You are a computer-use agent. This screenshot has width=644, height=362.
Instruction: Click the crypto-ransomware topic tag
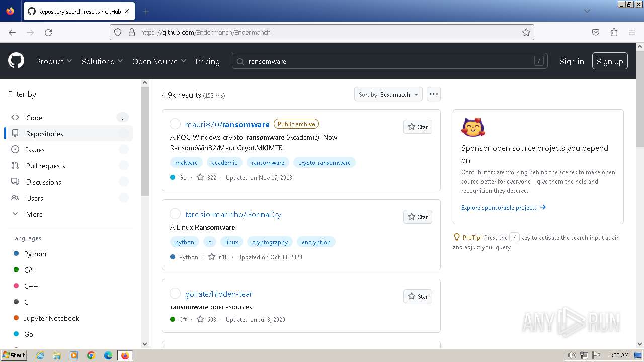[324, 162]
